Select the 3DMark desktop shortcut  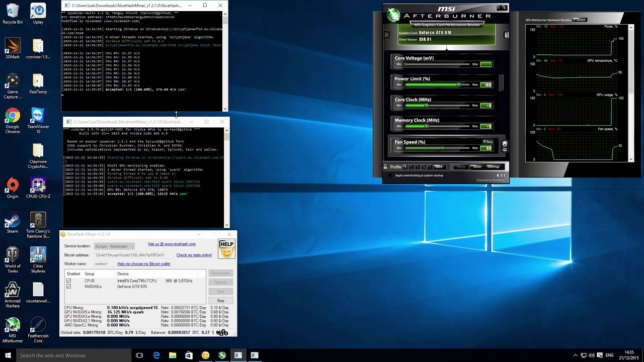(x=13, y=49)
